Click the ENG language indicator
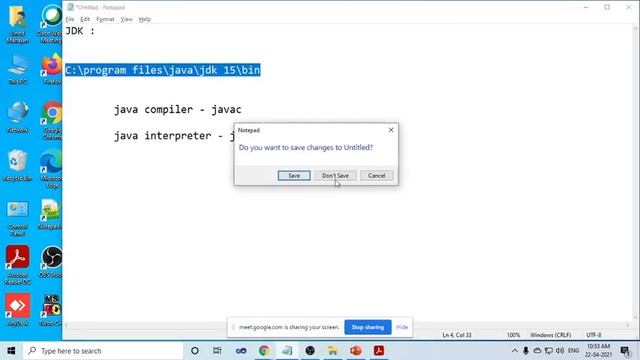 (x=573, y=351)
